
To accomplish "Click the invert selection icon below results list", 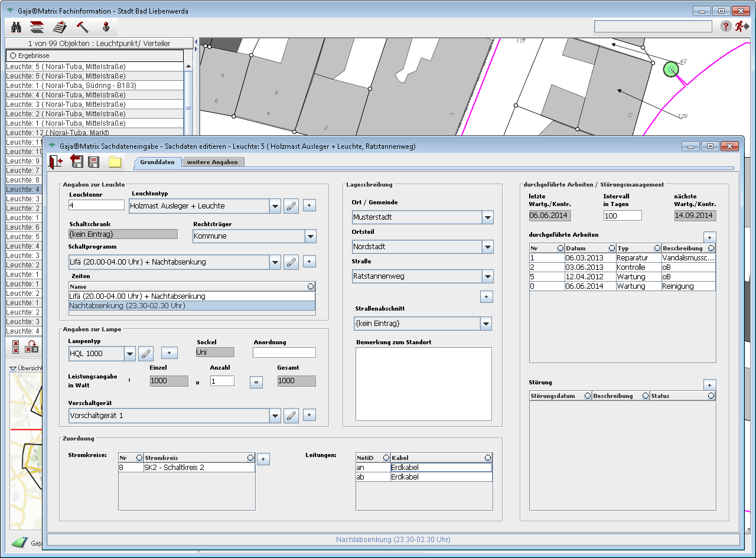I will [32, 347].
